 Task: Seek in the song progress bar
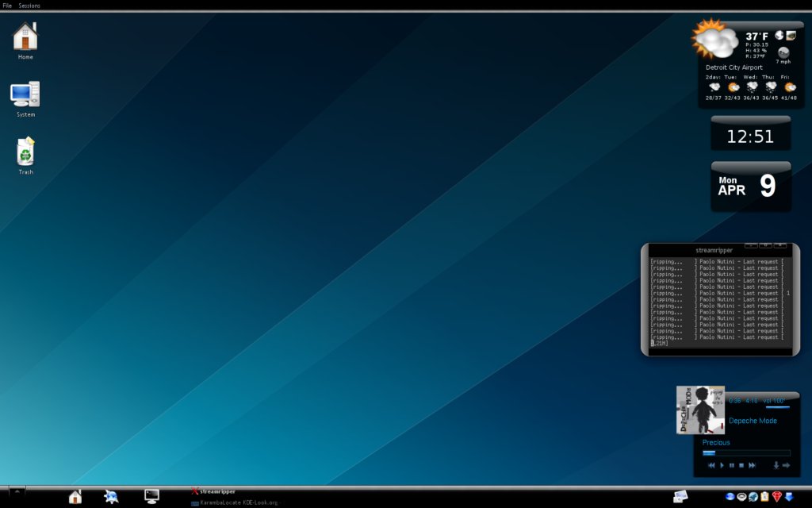(746, 453)
